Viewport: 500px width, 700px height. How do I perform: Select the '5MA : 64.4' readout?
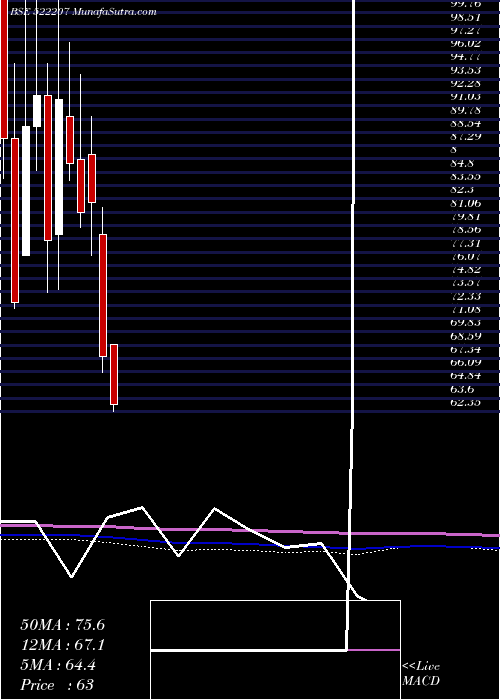[x=58, y=665]
